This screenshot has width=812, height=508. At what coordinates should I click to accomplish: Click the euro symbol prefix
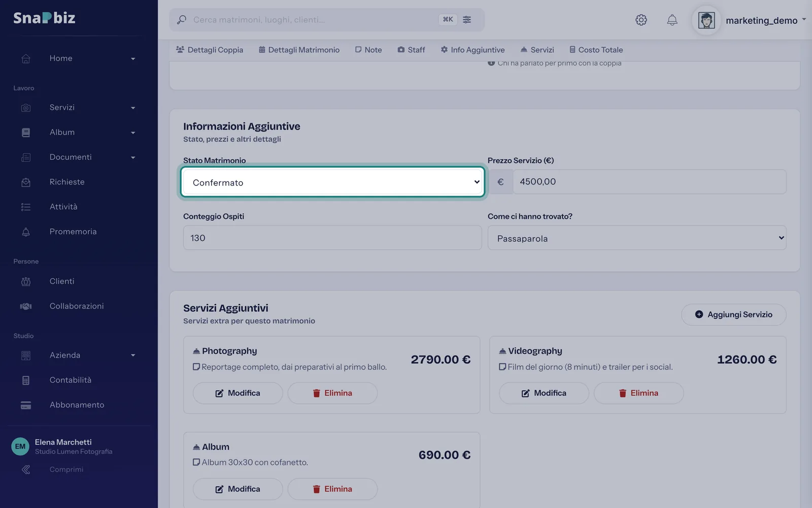(500, 182)
